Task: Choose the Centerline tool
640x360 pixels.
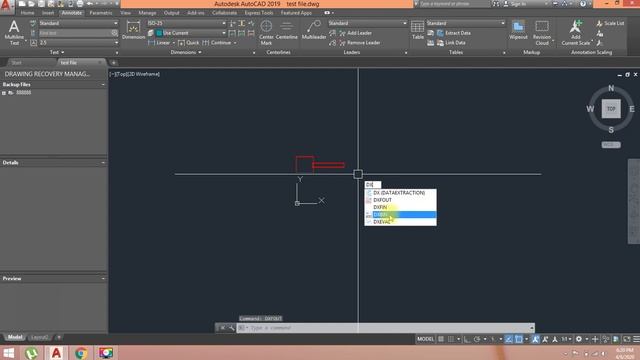Action: pos(287,31)
